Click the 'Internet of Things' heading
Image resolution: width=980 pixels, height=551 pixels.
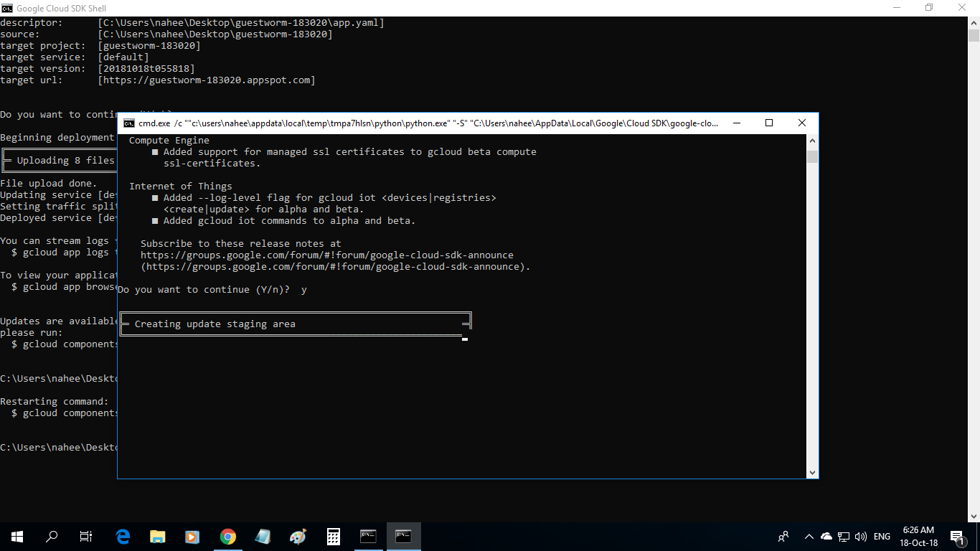tap(181, 187)
